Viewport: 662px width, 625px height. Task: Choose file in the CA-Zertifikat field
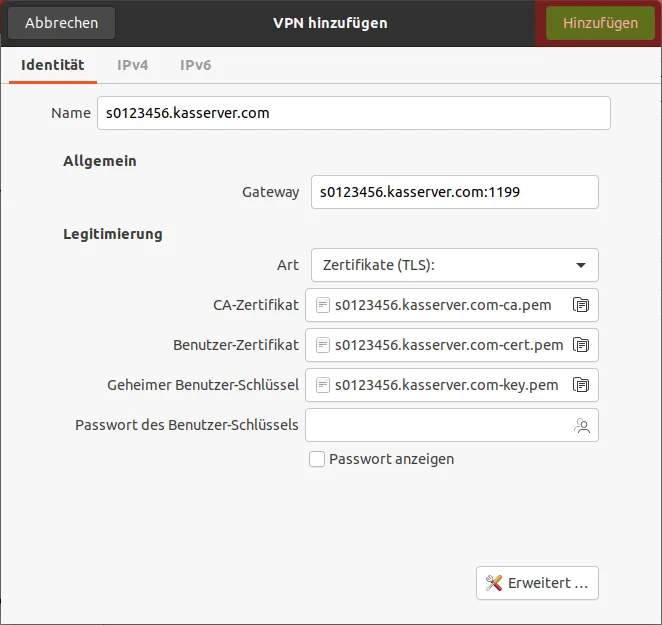coord(452,305)
